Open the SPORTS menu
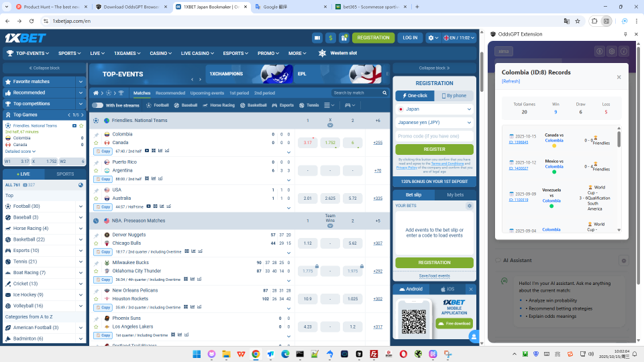 pos(69,54)
